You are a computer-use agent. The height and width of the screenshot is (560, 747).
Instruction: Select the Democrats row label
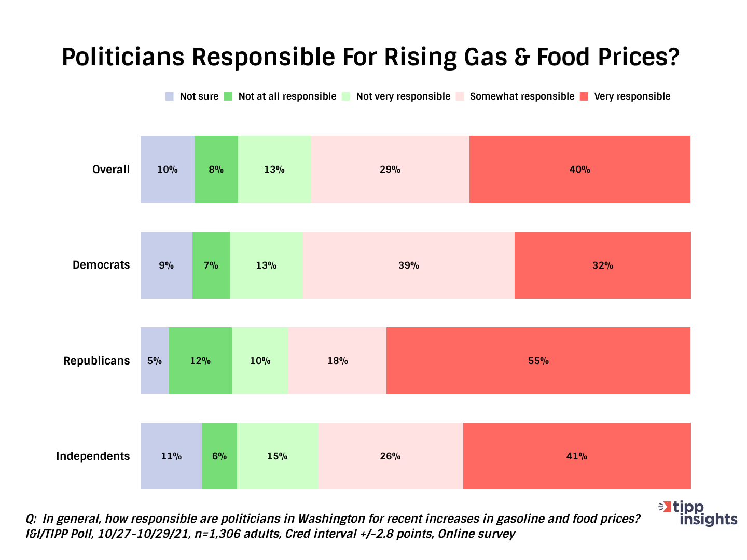(x=101, y=265)
